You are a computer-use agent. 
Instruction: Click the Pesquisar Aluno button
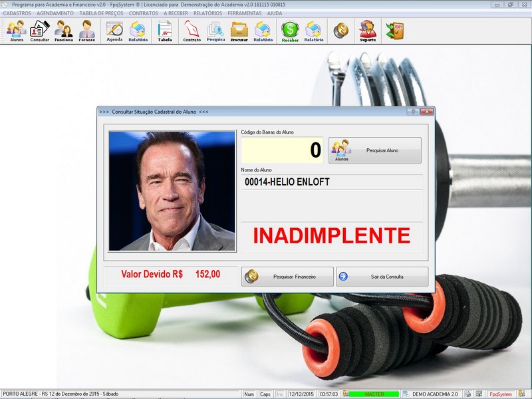pos(375,150)
